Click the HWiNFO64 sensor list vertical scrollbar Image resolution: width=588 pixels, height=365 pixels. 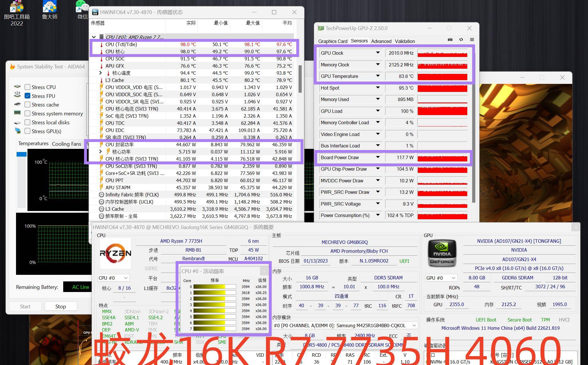click(300, 79)
